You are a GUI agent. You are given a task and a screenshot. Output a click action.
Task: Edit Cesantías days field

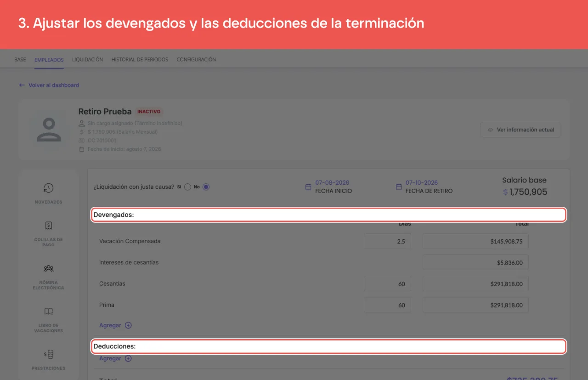(x=387, y=284)
